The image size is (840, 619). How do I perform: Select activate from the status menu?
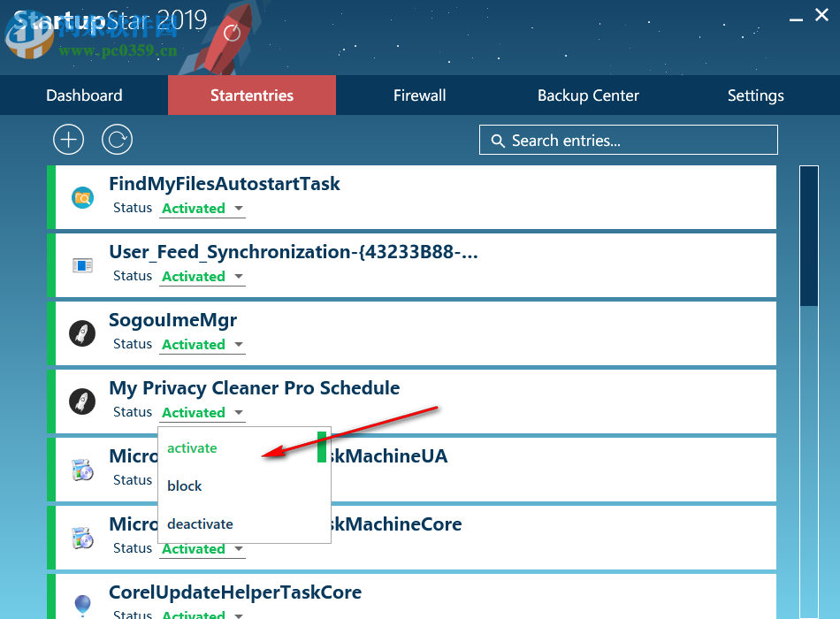point(193,448)
